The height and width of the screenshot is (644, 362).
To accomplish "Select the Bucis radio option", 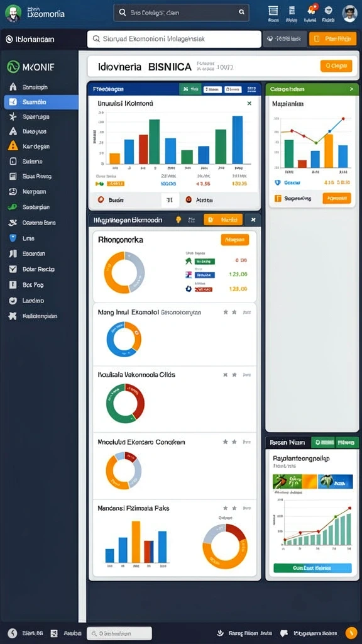I will coord(99,199).
